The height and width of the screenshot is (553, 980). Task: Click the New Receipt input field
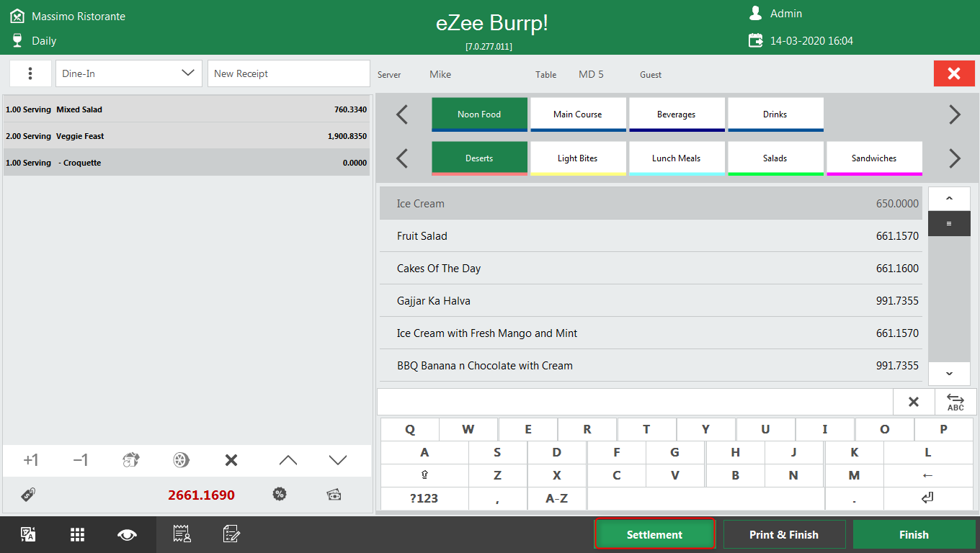tap(289, 73)
